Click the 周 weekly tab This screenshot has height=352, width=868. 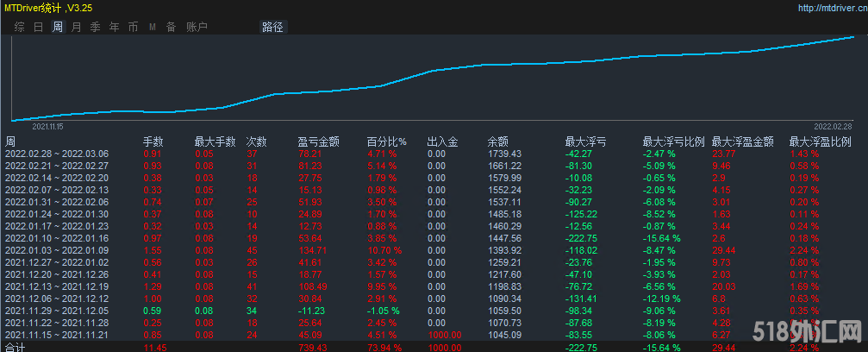[57, 27]
